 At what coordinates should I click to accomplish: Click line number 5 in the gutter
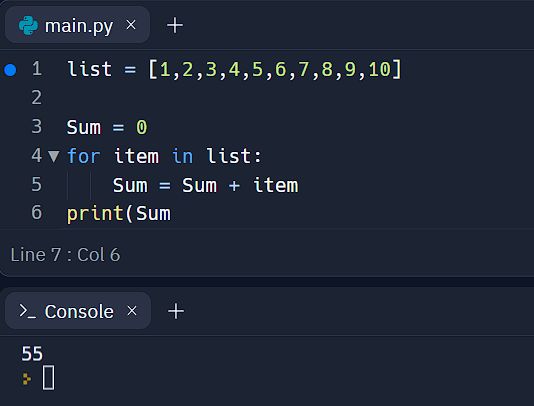click(x=36, y=185)
